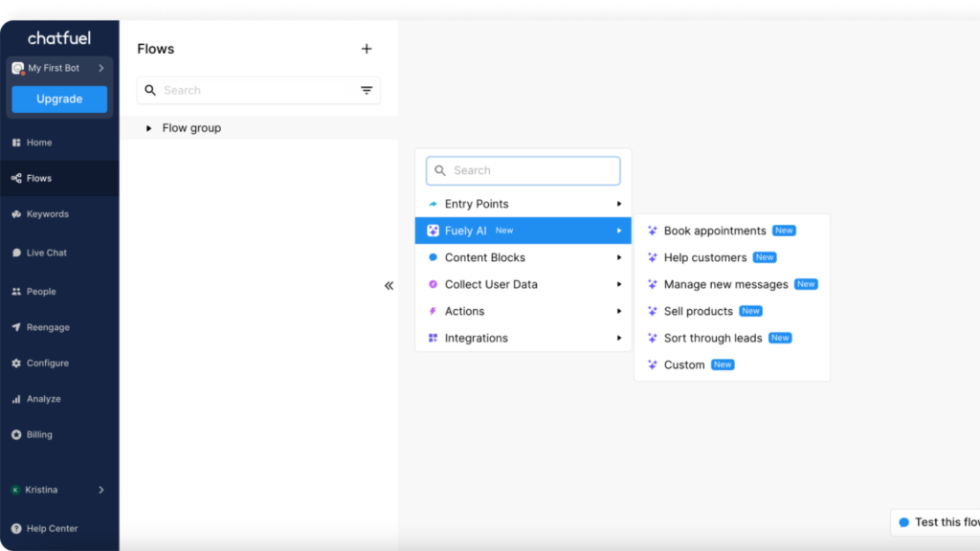This screenshot has height=551, width=980.
Task: Open the Analyze section
Action: pyautogui.click(x=59, y=399)
